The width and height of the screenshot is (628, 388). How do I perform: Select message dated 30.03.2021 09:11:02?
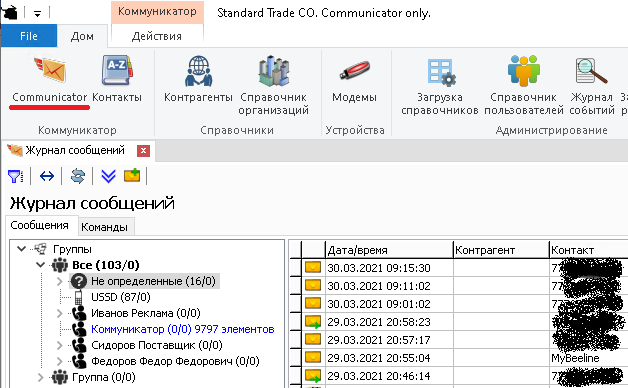coord(378,286)
